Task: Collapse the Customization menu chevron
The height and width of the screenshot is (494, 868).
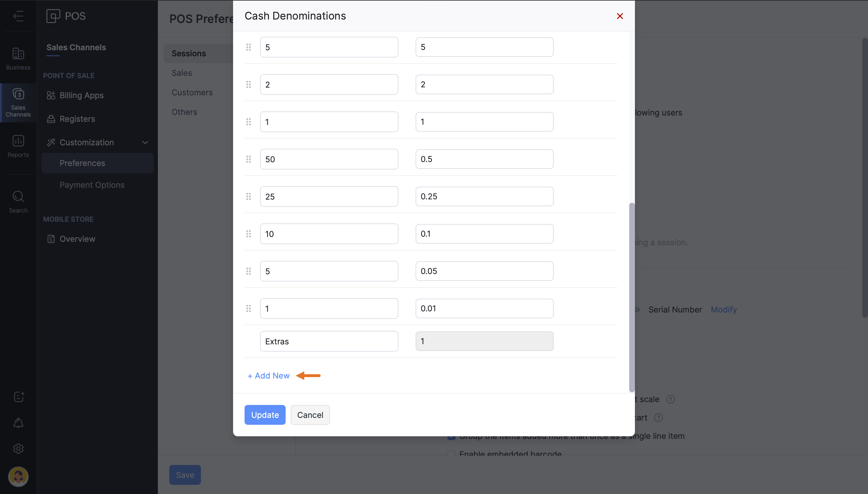Action: 145,142
